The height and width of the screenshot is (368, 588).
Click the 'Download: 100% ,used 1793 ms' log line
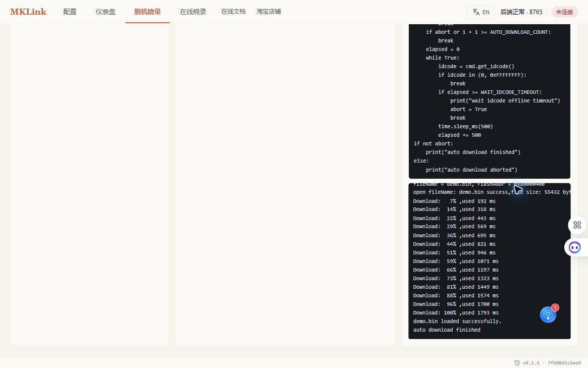point(456,312)
